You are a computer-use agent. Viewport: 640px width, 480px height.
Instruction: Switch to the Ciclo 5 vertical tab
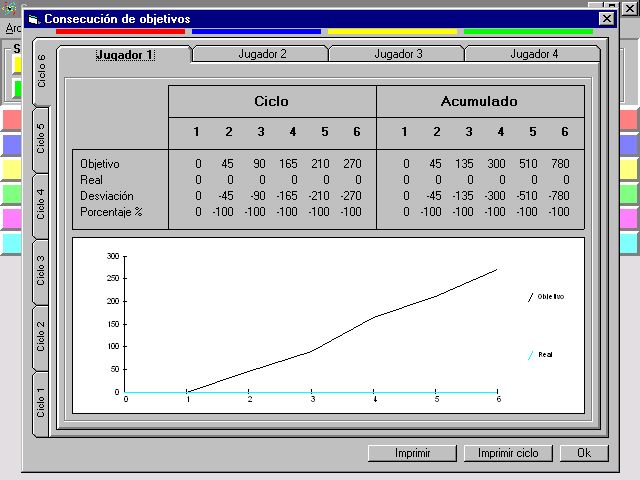pos(42,137)
